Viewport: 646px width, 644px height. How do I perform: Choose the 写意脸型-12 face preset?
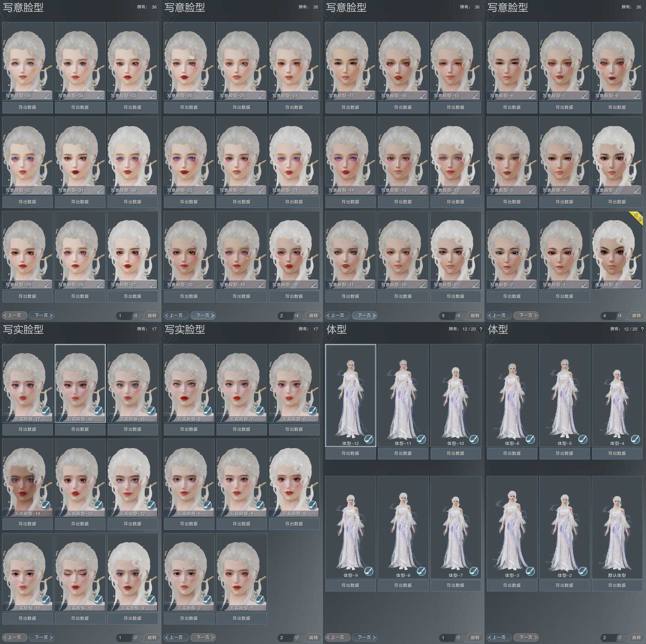pos(456,156)
